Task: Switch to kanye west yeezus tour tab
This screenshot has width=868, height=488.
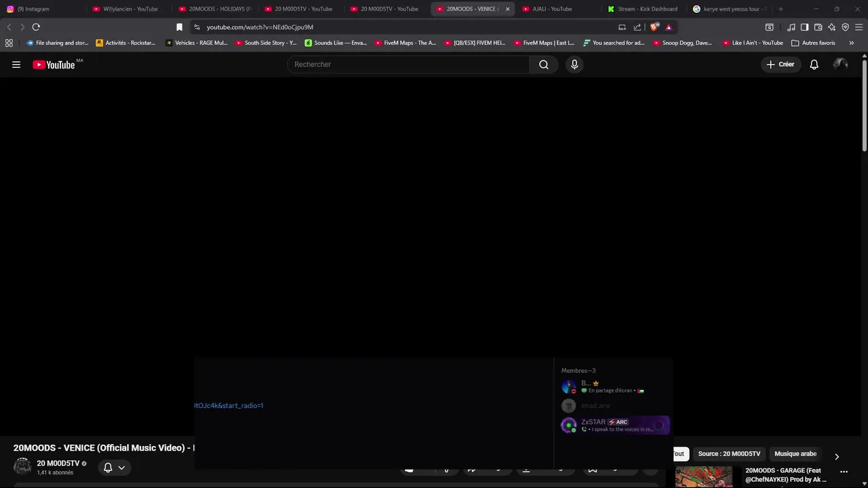Action: pos(729,9)
